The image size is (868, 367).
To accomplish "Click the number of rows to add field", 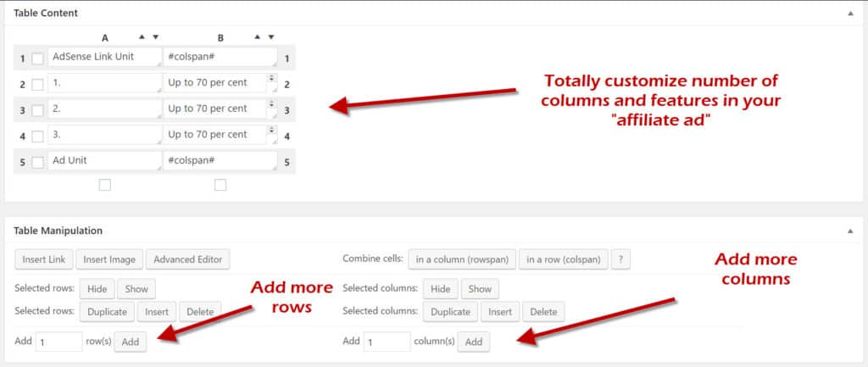I will [58, 342].
